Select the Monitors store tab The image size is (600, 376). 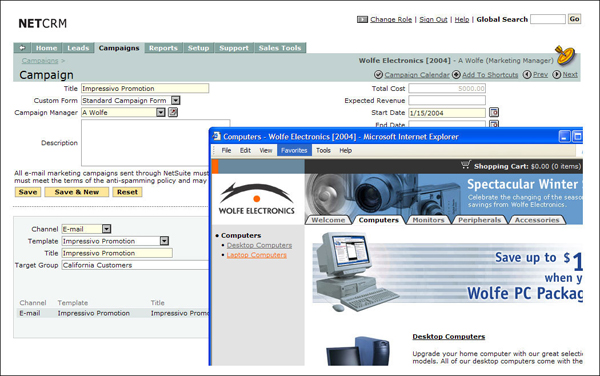428,220
